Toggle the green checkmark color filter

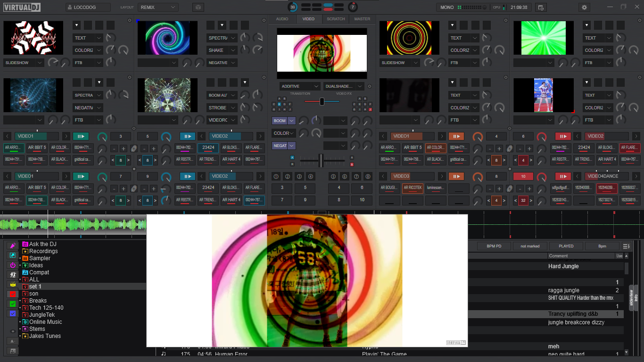13,304
